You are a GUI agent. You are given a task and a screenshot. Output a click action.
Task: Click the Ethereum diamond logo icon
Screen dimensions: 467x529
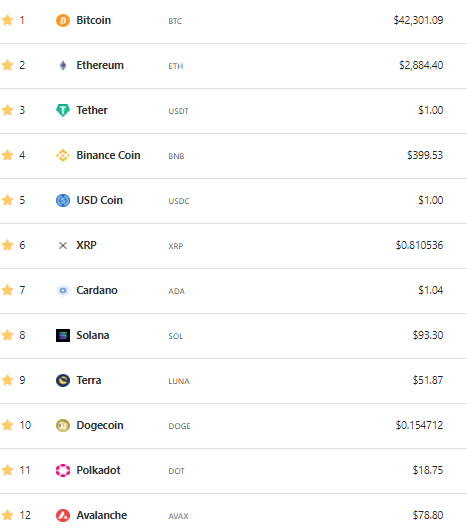pyautogui.click(x=63, y=65)
